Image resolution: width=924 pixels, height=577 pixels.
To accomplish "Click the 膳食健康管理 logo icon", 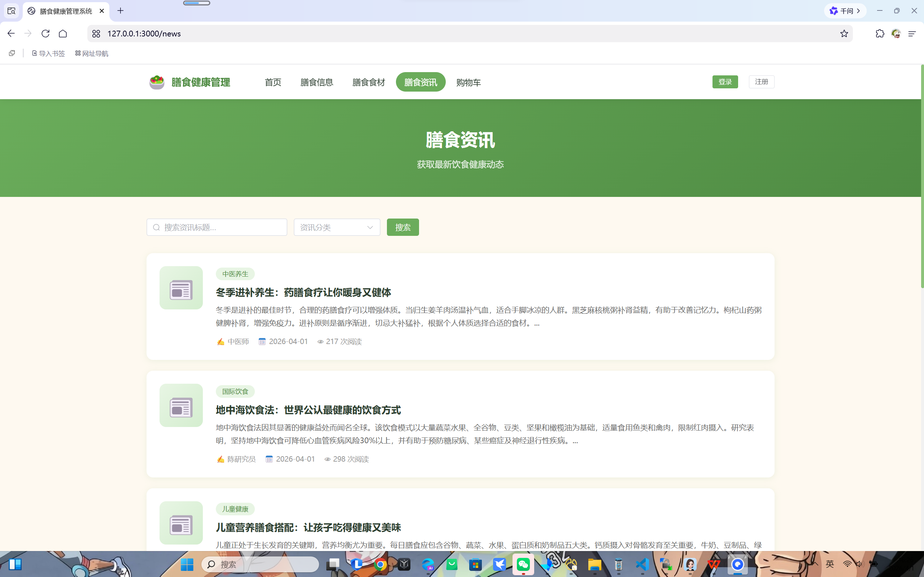I will [157, 82].
